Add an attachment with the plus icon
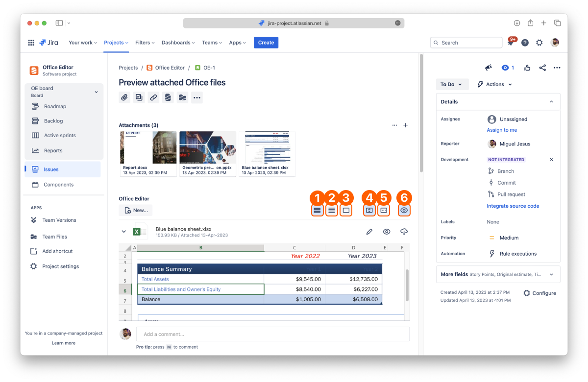The width and height of the screenshot is (588, 382). pyautogui.click(x=405, y=125)
